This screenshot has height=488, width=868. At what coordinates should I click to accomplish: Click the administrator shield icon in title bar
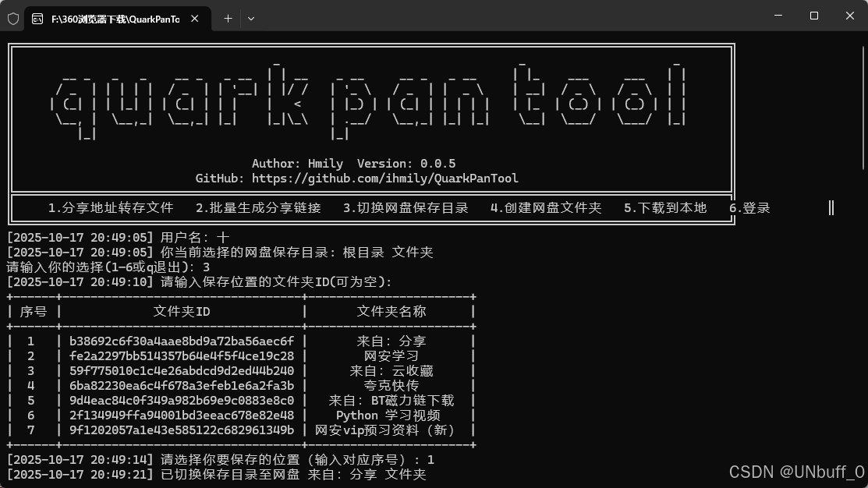12,18
